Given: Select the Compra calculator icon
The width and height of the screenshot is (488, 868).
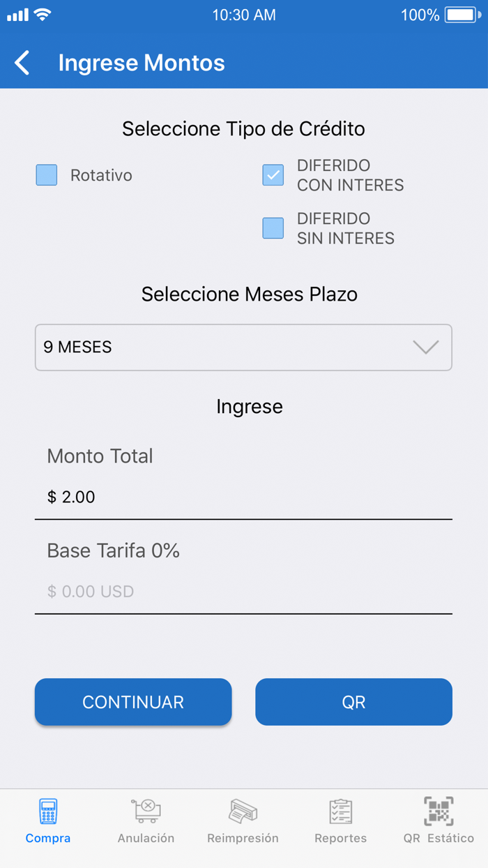Looking at the screenshot, I should click(x=47, y=811).
